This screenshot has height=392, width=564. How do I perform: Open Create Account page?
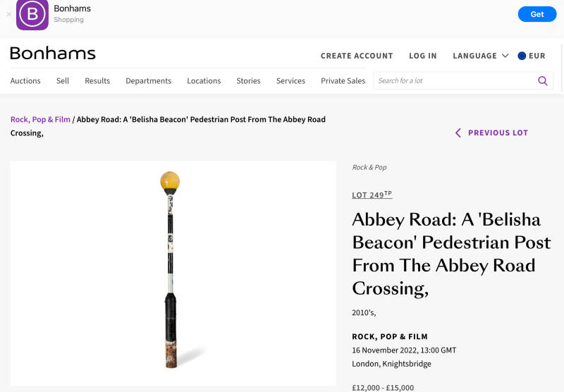tap(357, 56)
